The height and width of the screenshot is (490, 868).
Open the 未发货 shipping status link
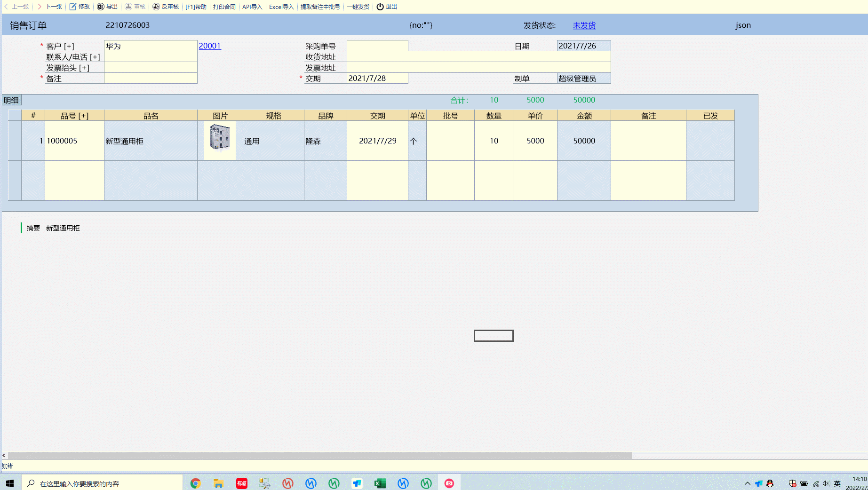click(584, 25)
